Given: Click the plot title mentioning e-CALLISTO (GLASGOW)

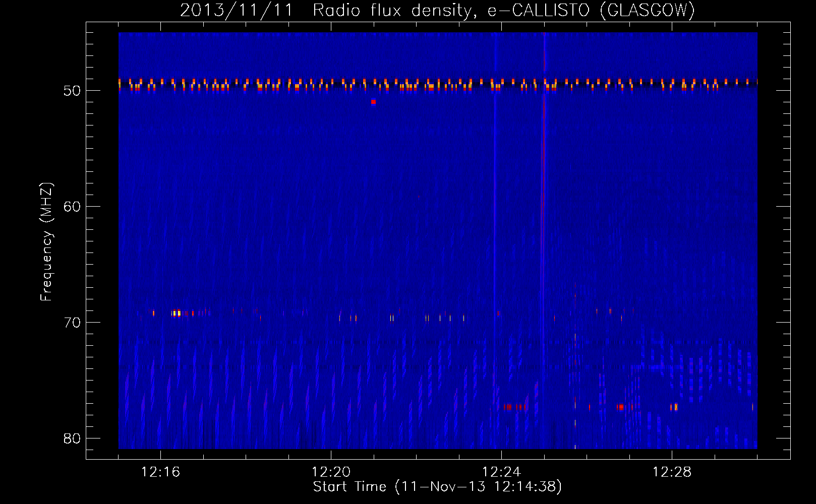Looking at the screenshot, I should click(437, 10).
